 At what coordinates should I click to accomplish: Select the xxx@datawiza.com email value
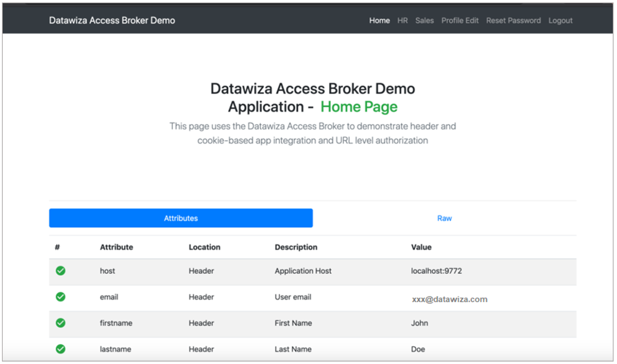[x=449, y=299]
